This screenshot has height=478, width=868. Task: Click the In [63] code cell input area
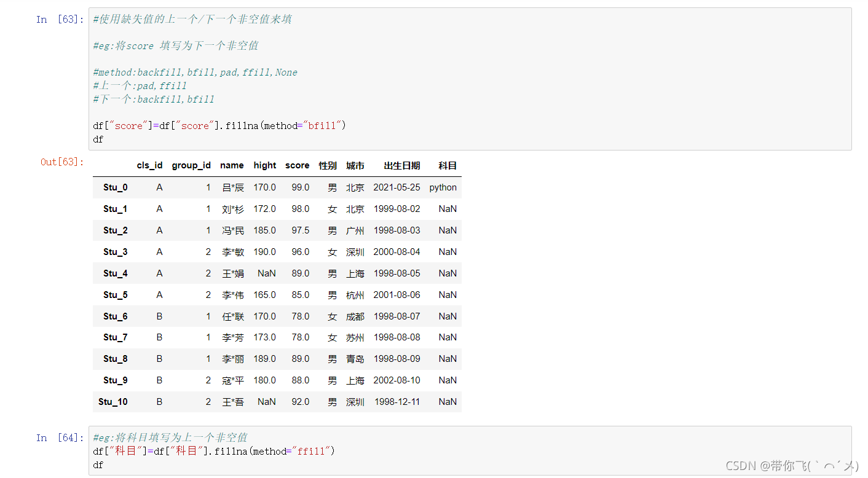[470, 79]
